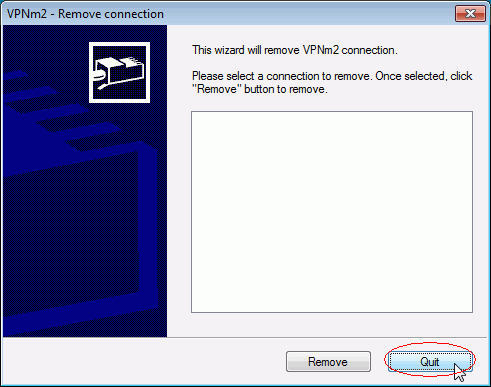The image size is (491, 387).
Task: Click the 'Remove connection' words in the window title
Action: pyautogui.click(x=111, y=14)
